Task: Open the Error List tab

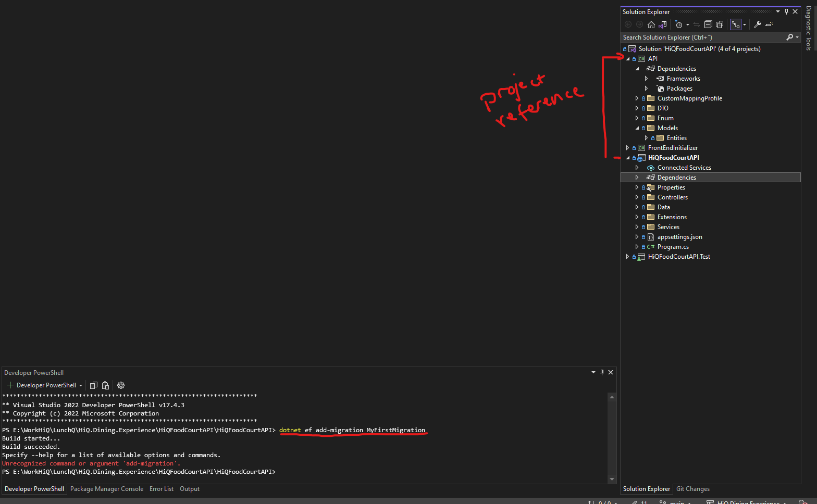Action: pyautogui.click(x=162, y=489)
